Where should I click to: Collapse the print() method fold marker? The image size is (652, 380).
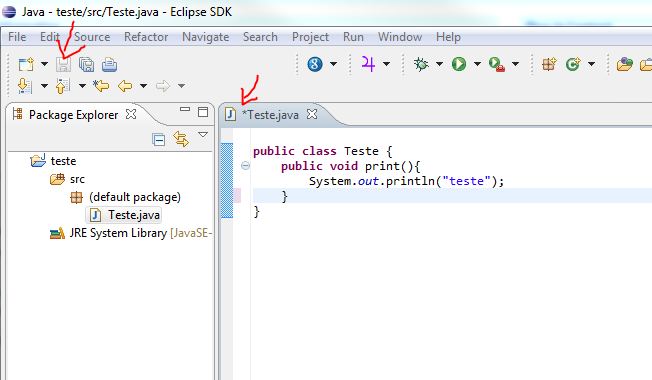(245, 166)
